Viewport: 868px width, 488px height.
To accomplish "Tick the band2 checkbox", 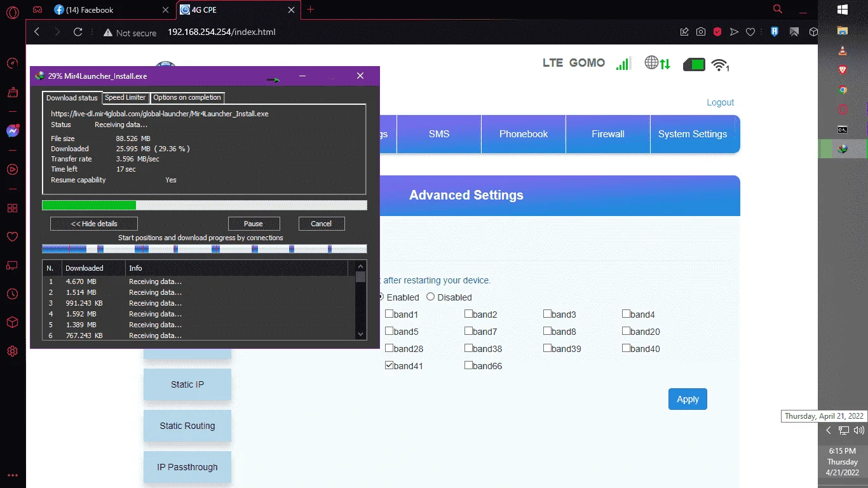I will (x=468, y=314).
